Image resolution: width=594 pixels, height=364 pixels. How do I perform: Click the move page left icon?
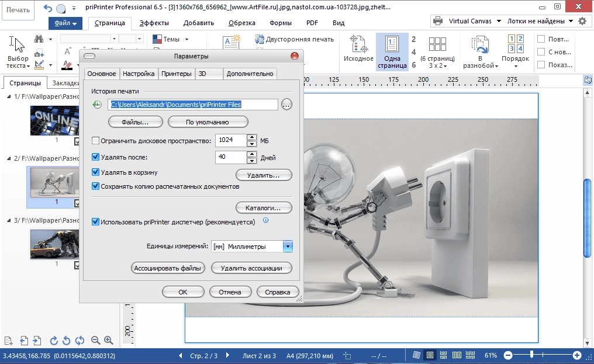24,341
